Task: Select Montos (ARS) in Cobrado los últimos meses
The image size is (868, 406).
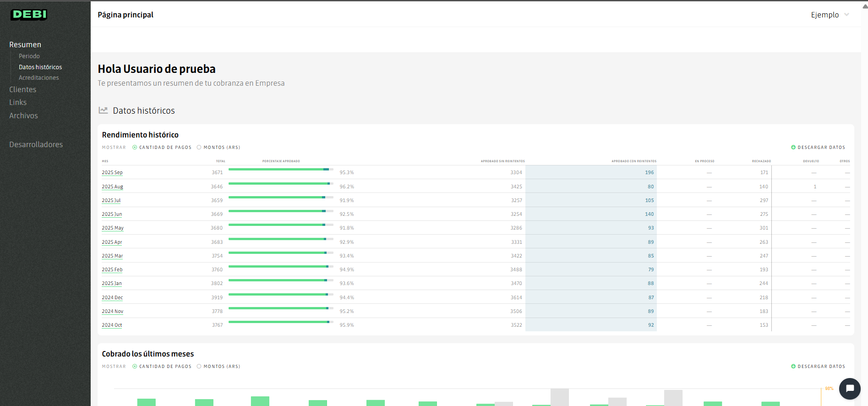Action: [x=199, y=367]
